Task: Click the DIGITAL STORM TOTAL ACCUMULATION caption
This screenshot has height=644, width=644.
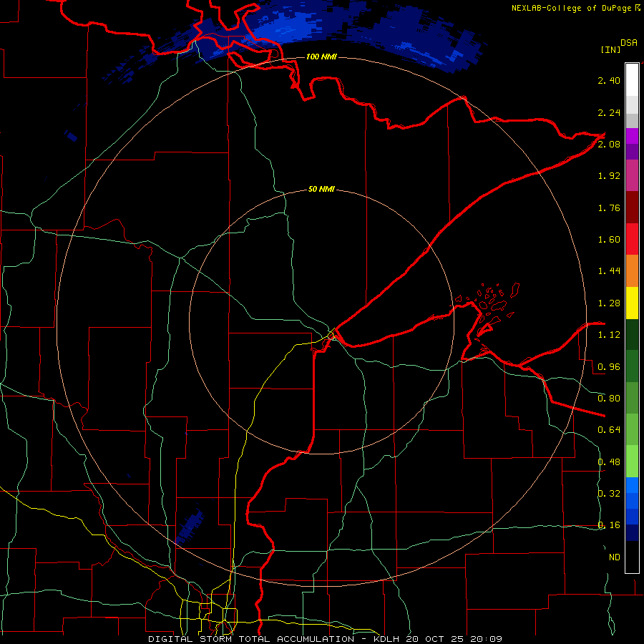Action: (251, 639)
